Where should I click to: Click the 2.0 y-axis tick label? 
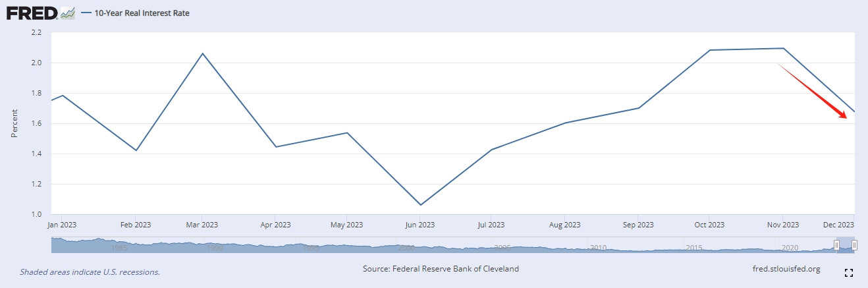click(x=37, y=63)
